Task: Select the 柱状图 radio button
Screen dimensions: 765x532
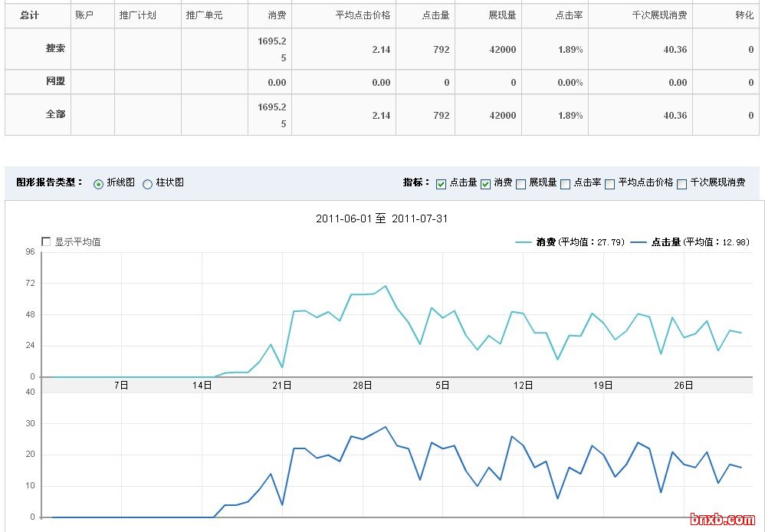Action: (147, 184)
